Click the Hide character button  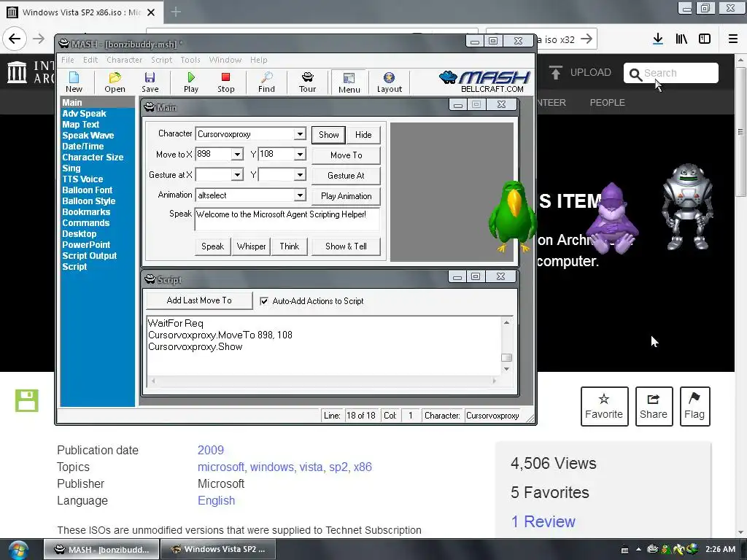363,135
